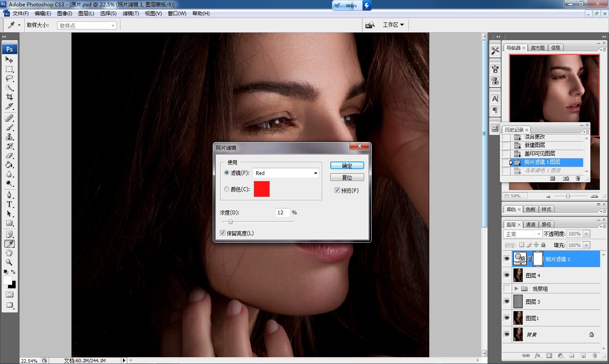This screenshot has width=609, height=364.
Task: Click the delete layer trash icon
Action: click(595, 356)
